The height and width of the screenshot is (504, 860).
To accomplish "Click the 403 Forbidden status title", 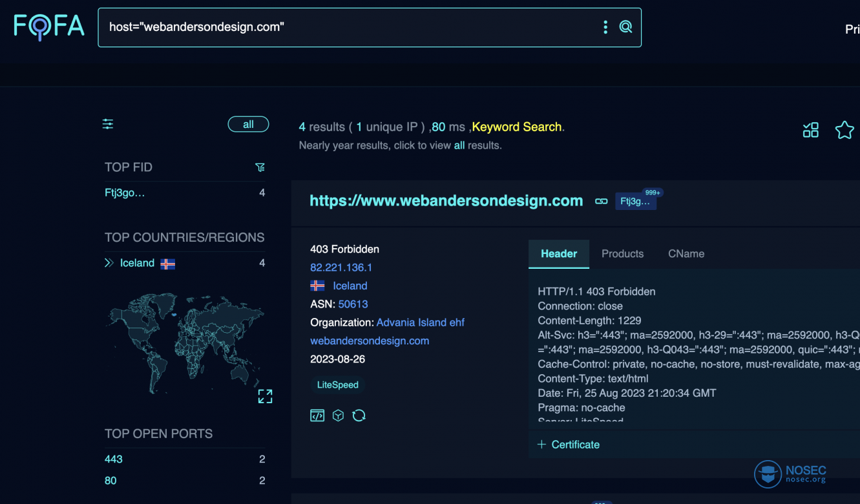I will (x=345, y=249).
